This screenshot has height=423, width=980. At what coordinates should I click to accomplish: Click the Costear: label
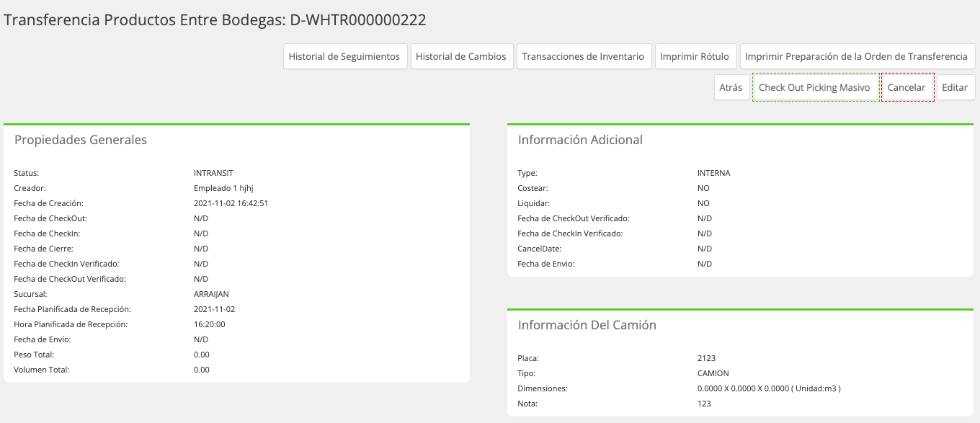pos(533,188)
